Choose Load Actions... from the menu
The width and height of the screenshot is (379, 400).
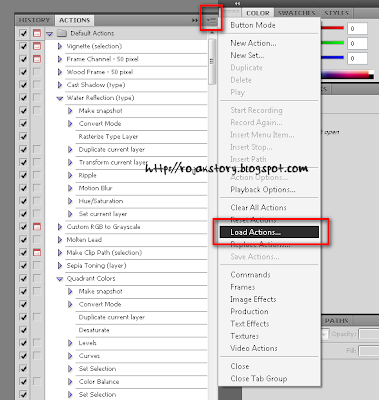[x=269, y=232]
